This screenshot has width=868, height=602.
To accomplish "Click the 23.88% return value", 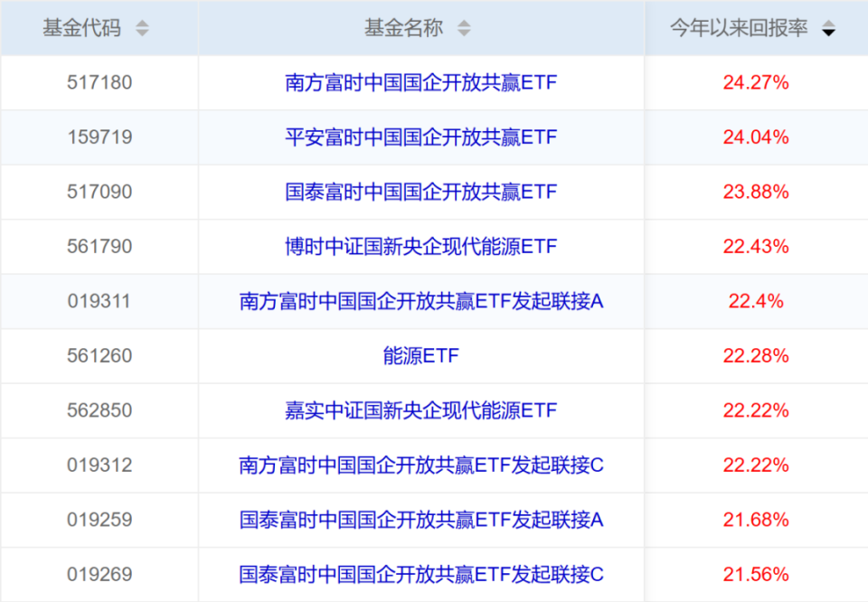I will [756, 192].
